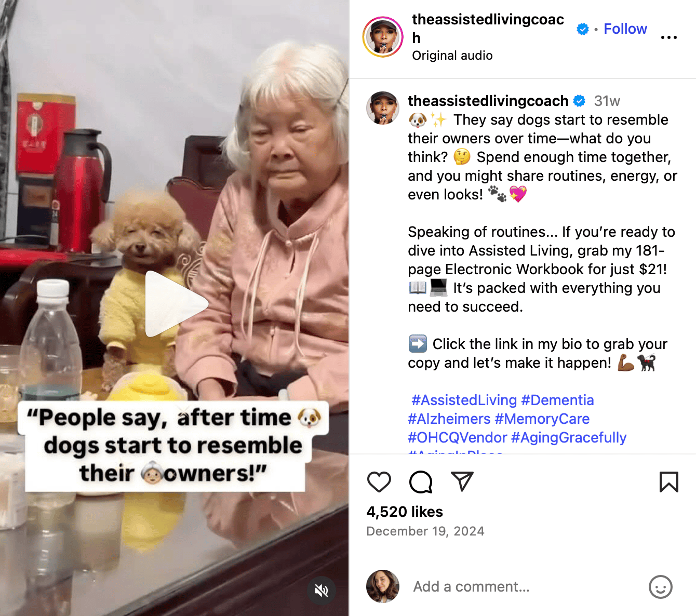Viewport: 696px width, 616px height.
Task: Open the #MemoryCare hashtag link
Action: click(542, 419)
